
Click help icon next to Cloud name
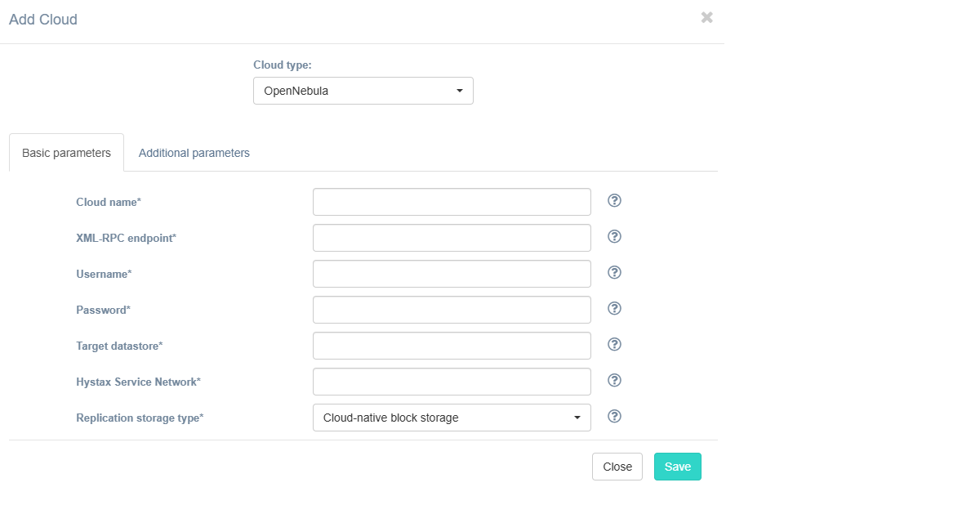point(615,201)
